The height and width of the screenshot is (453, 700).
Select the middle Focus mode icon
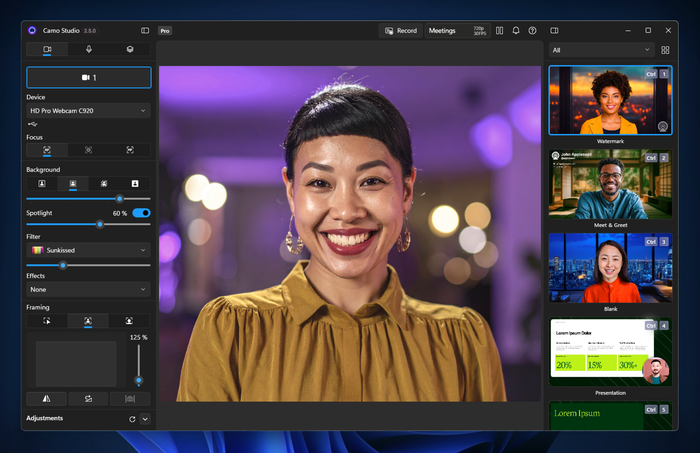coord(88,150)
